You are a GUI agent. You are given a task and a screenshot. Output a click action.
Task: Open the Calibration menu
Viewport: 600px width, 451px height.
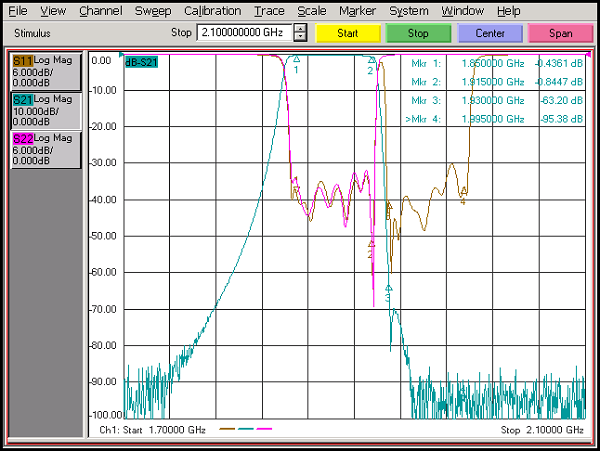[x=212, y=11]
